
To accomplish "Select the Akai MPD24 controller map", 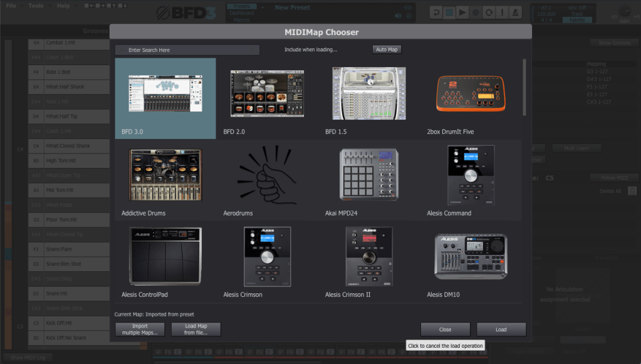I will (x=368, y=175).
